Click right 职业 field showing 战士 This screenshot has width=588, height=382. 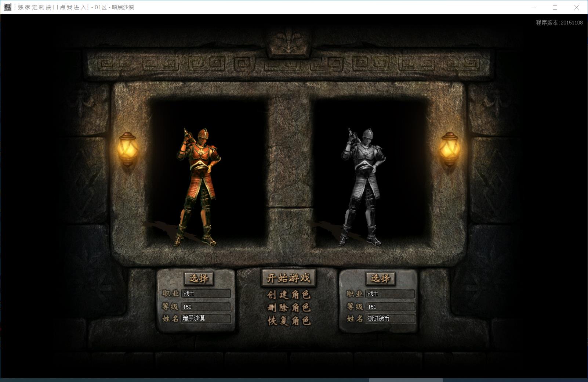point(391,293)
